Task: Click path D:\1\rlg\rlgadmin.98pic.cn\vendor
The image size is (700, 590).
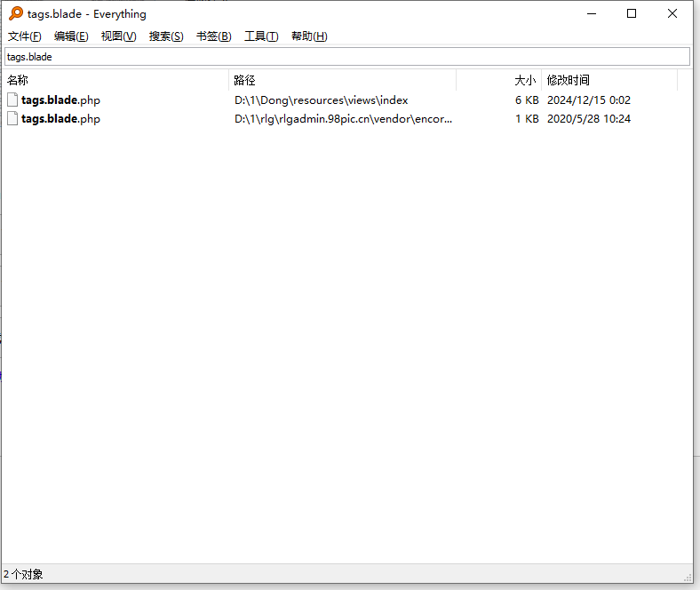Action: [x=343, y=119]
